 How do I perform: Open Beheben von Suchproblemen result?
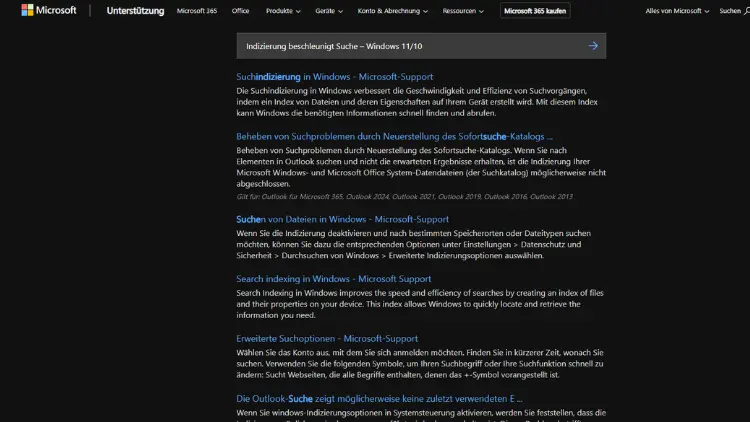tap(394, 136)
